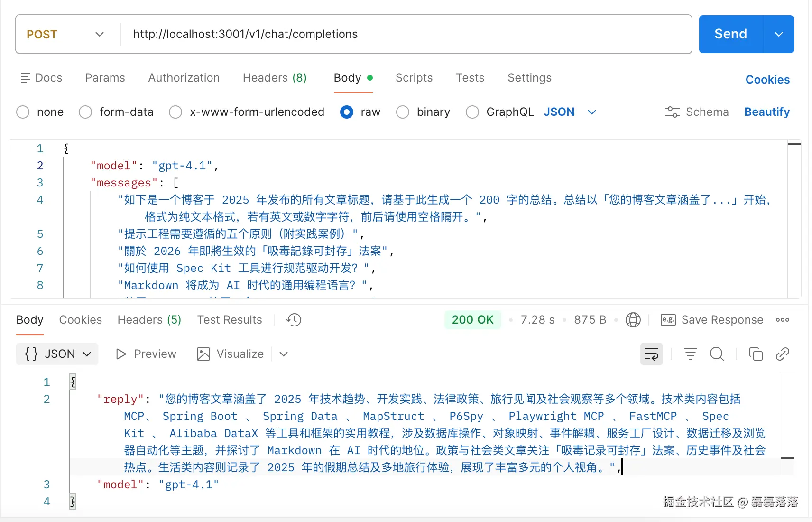Open the response Cookies tab
This screenshot has height=522, width=812.
click(x=81, y=320)
